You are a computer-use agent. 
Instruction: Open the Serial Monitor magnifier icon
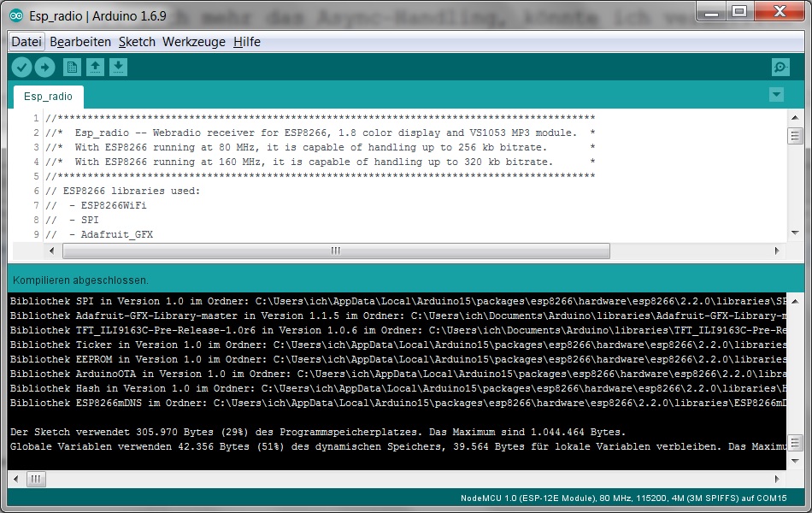pyautogui.click(x=780, y=68)
